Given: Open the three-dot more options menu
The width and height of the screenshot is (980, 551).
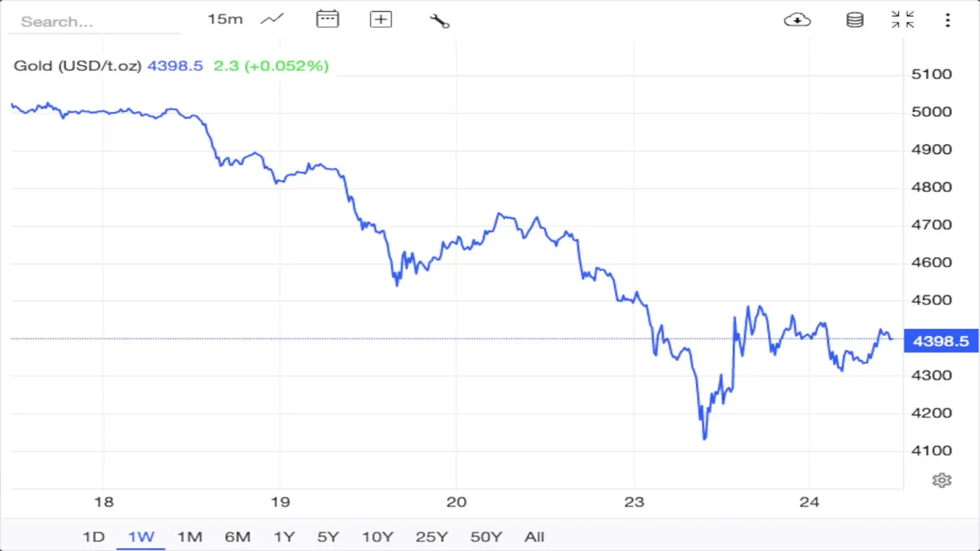Looking at the screenshot, I should [948, 20].
